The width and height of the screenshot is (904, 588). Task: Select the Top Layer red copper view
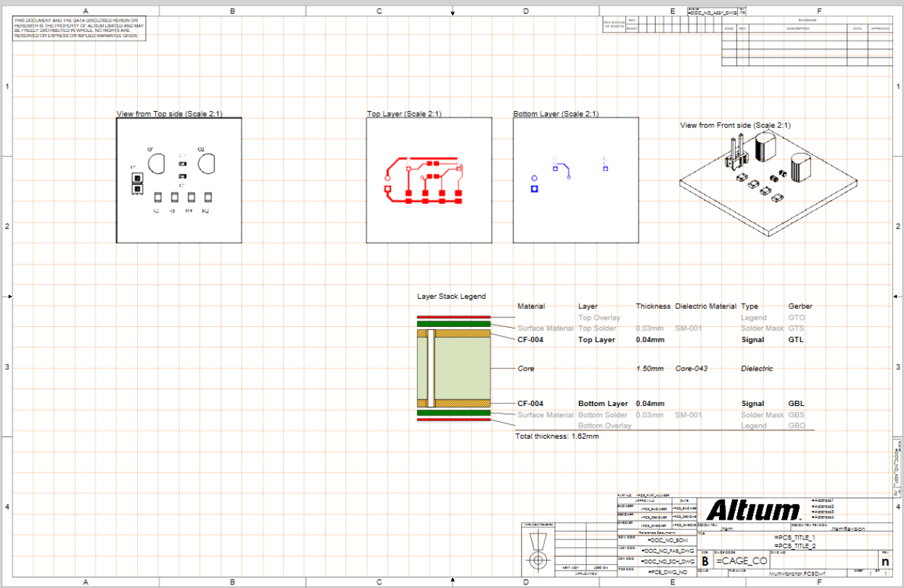pos(428,180)
